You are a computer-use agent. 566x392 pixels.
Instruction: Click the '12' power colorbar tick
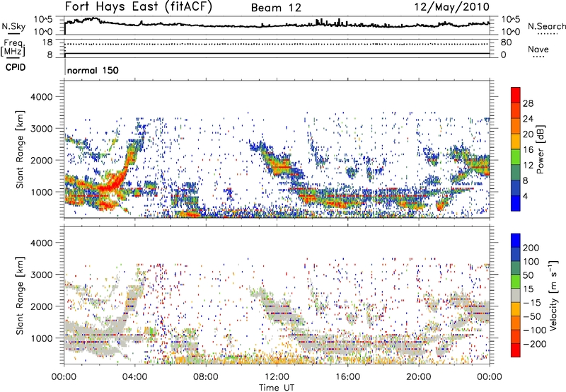528,166
